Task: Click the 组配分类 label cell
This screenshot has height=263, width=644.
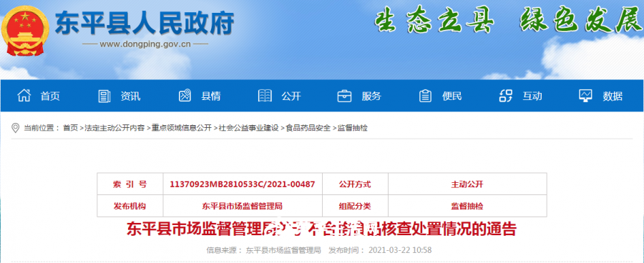Action: pyautogui.click(x=355, y=206)
